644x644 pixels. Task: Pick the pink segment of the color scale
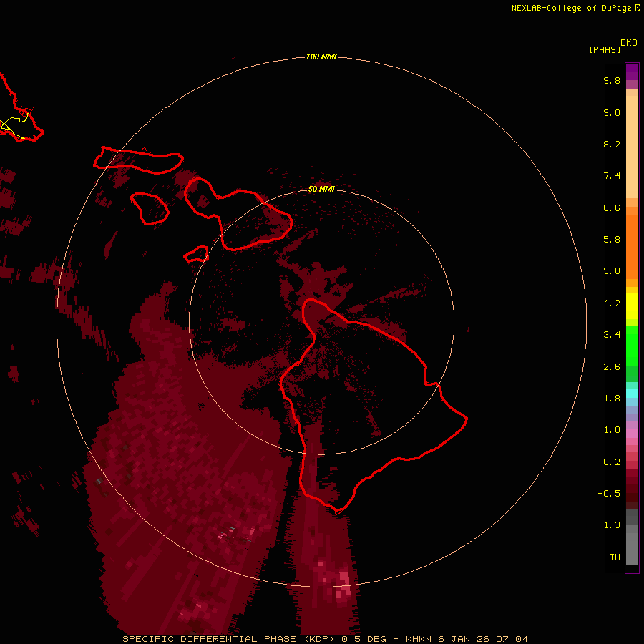pos(632,434)
